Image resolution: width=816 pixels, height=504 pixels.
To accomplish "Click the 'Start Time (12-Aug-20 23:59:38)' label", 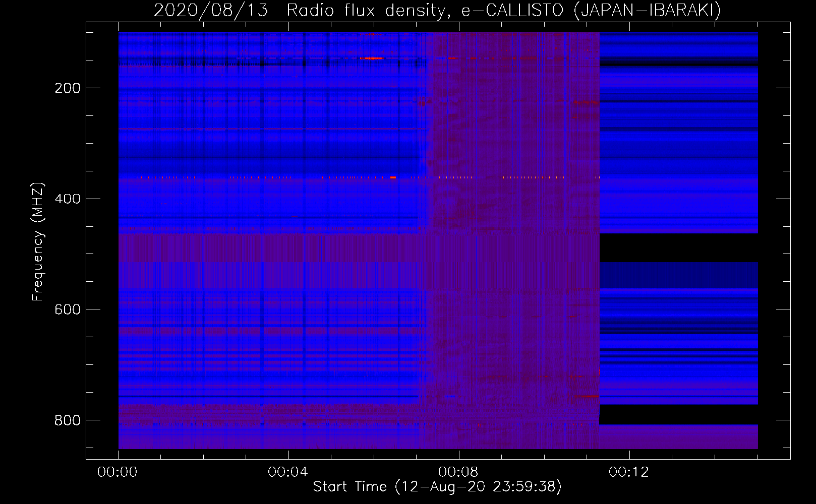I will point(437,487).
